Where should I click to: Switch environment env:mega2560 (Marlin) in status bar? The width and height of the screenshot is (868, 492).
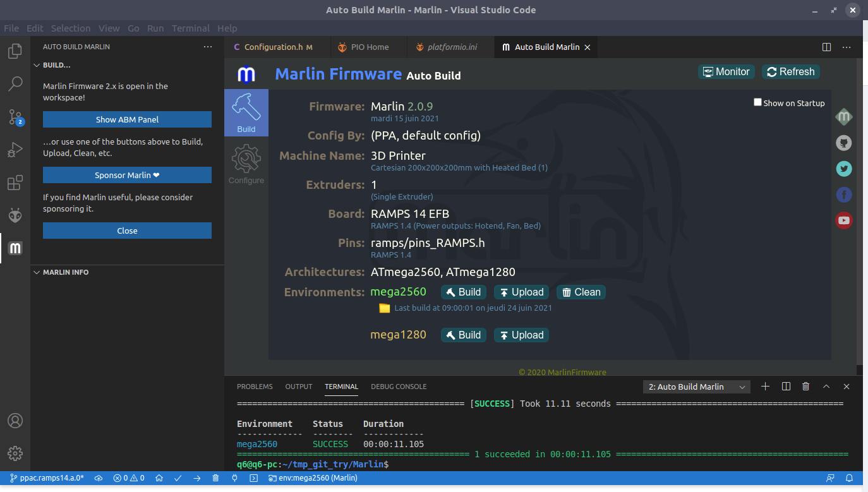(x=312, y=478)
